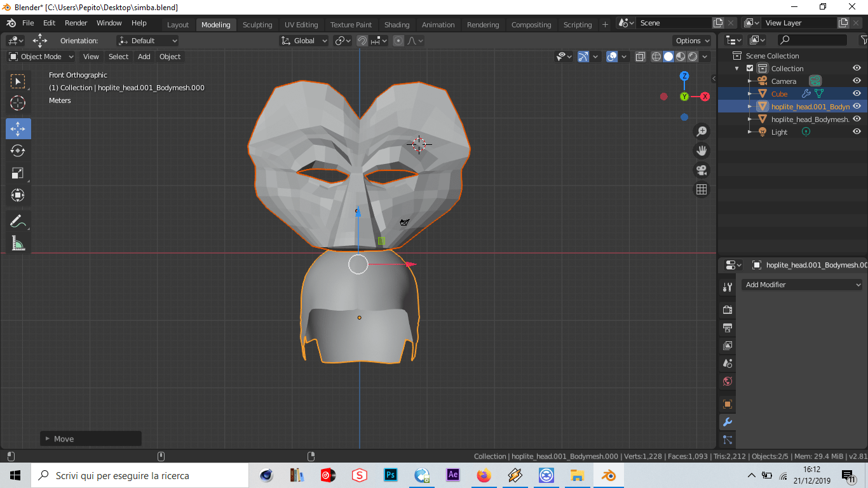Switch to rendered viewport shading
The height and width of the screenshot is (488, 868).
click(x=693, y=57)
